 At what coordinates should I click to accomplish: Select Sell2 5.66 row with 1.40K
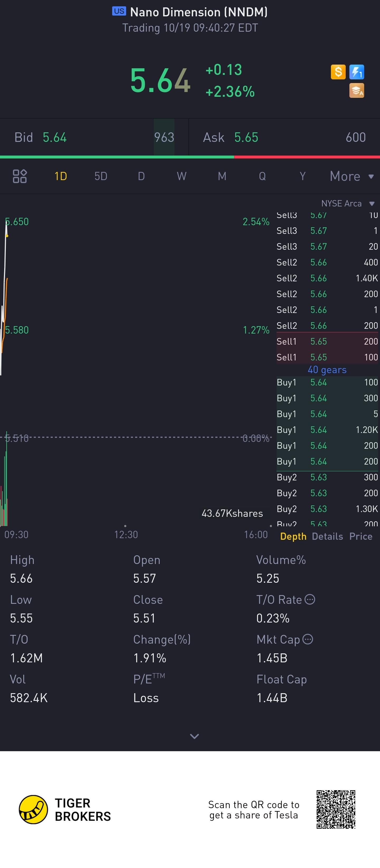point(327,278)
